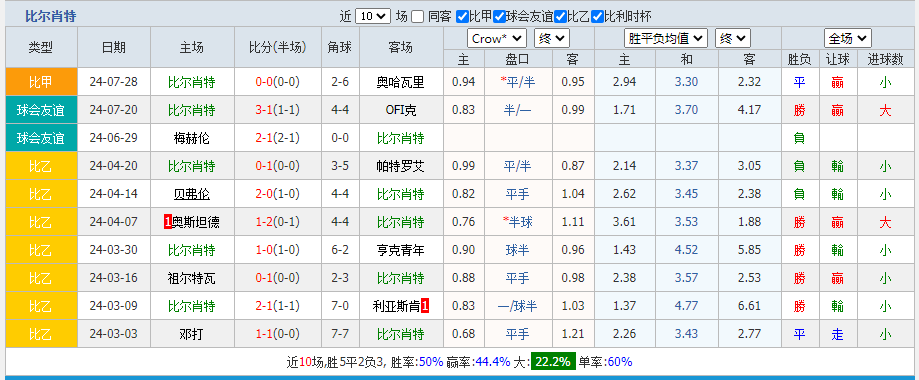Click the 比尔肖特 team title

51,16
